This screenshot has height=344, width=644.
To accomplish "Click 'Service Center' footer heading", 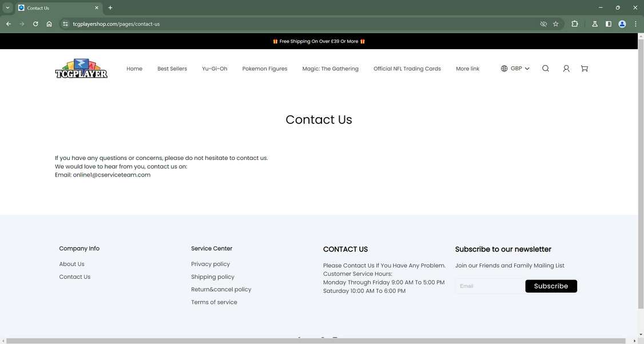I will click(x=212, y=249).
